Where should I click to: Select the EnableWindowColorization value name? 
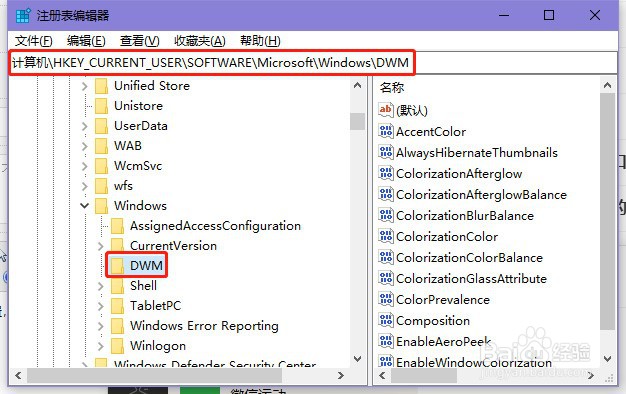[x=474, y=362]
